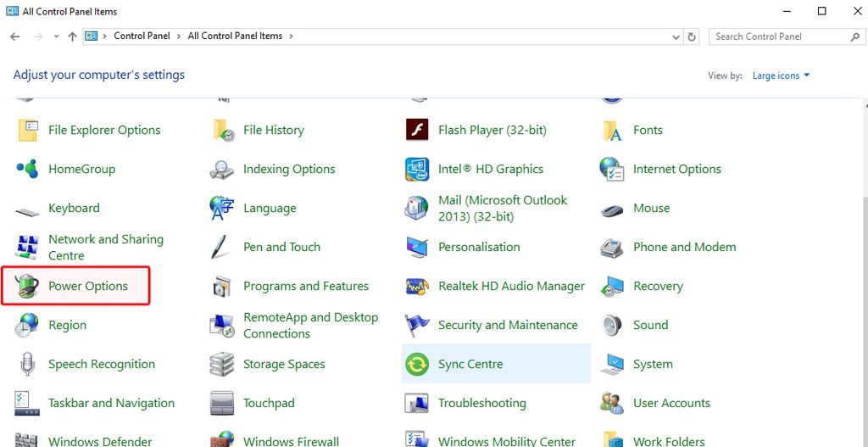
Task: Open the Phone and Modem icon
Action: 612,248
